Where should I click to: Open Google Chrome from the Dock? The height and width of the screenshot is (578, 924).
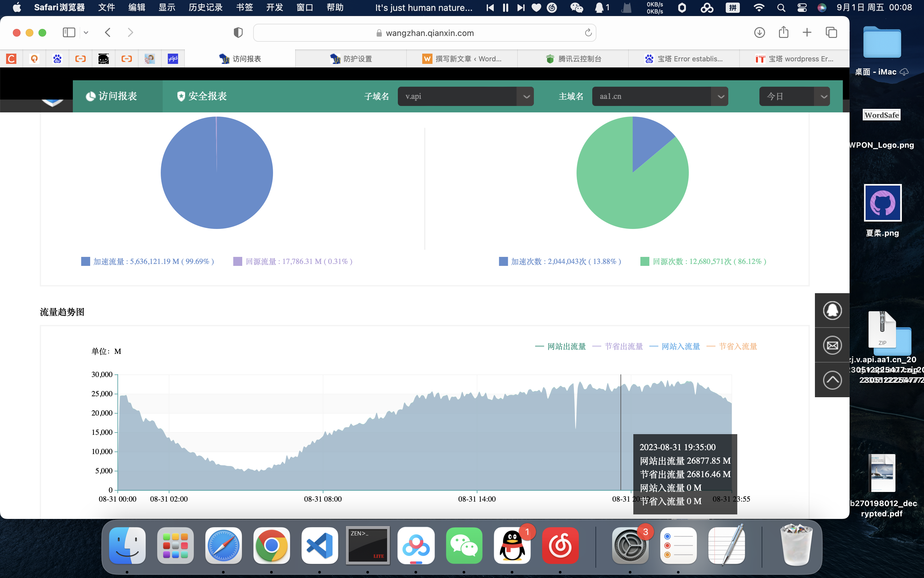click(271, 546)
